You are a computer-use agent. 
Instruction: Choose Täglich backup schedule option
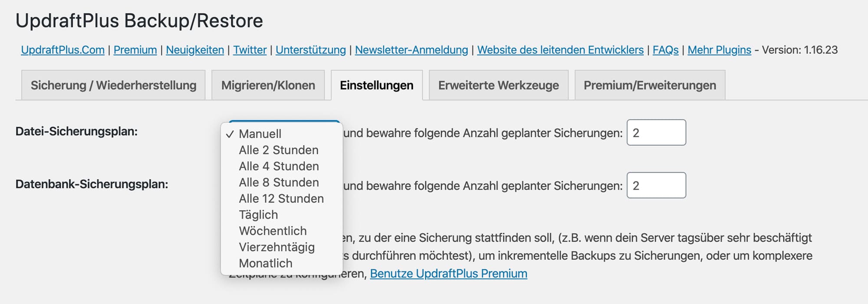point(282,215)
